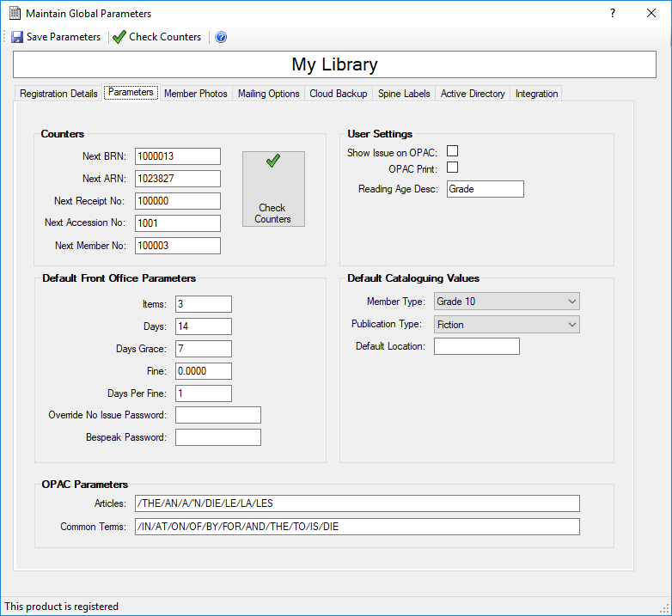Screen dimensions: 672x616
Task: Go to Mailing Options tab
Action: 269,94
